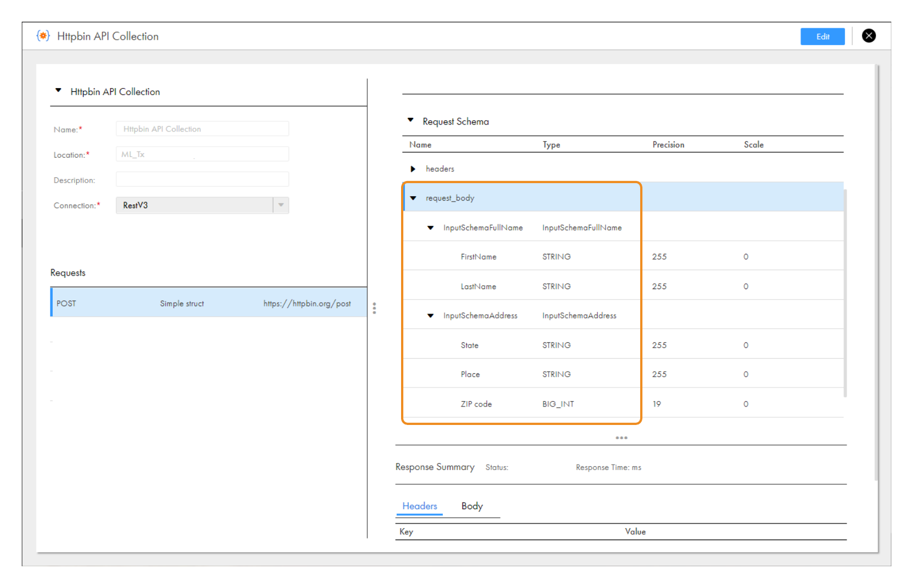
Task: Select the POST Simple struct request row
Action: pyautogui.click(x=209, y=302)
